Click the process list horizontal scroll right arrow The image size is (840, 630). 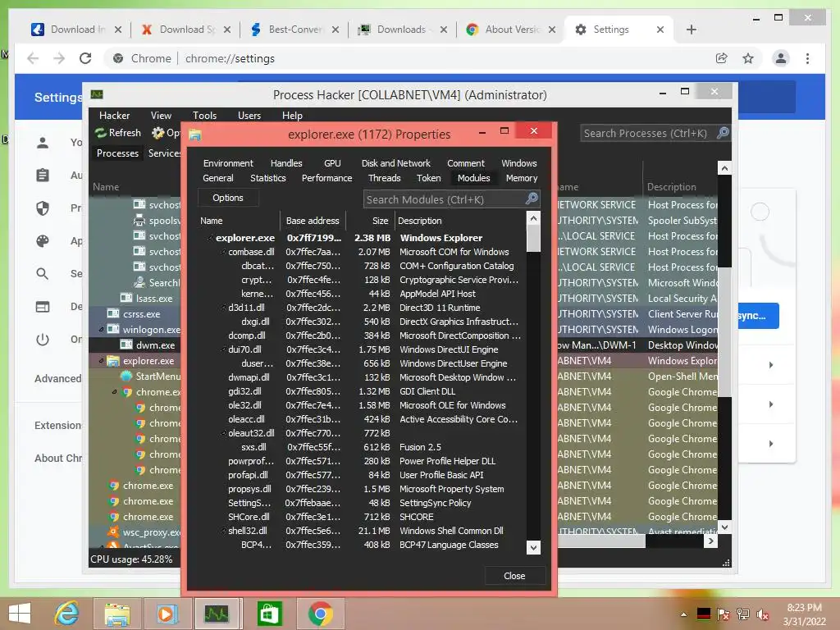[710, 541]
